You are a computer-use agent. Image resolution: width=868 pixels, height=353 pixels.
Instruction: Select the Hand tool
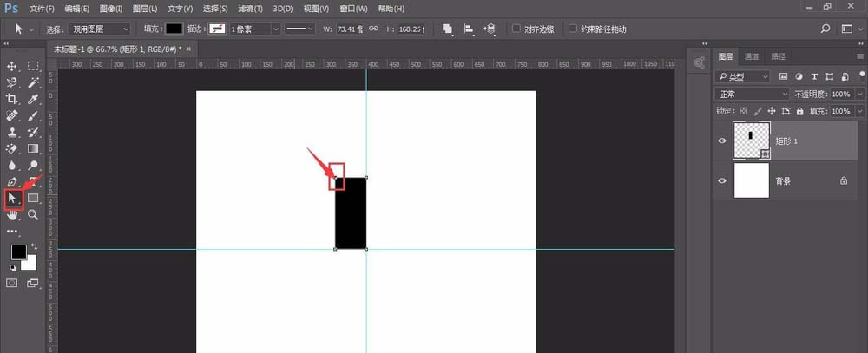[x=12, y=215]
